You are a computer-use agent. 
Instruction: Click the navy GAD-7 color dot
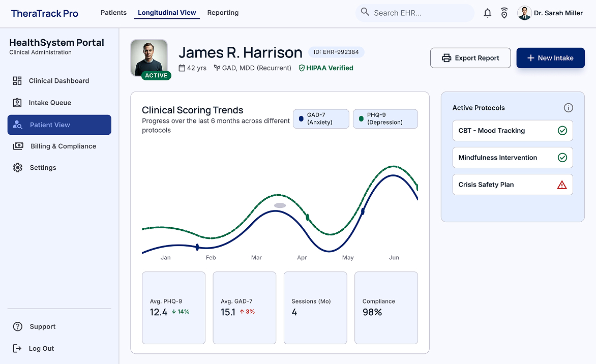coord(301,118)
